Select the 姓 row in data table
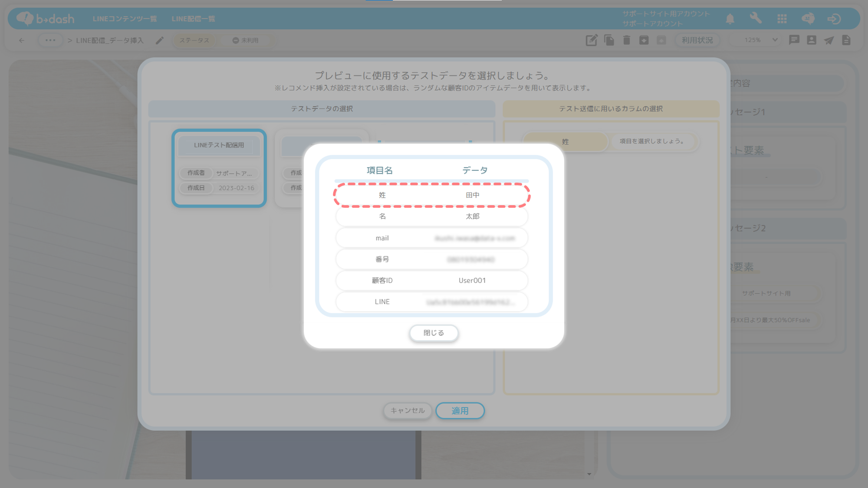This screenshot has height=488, width=868. pyautogui.click(x=431, y=195)
